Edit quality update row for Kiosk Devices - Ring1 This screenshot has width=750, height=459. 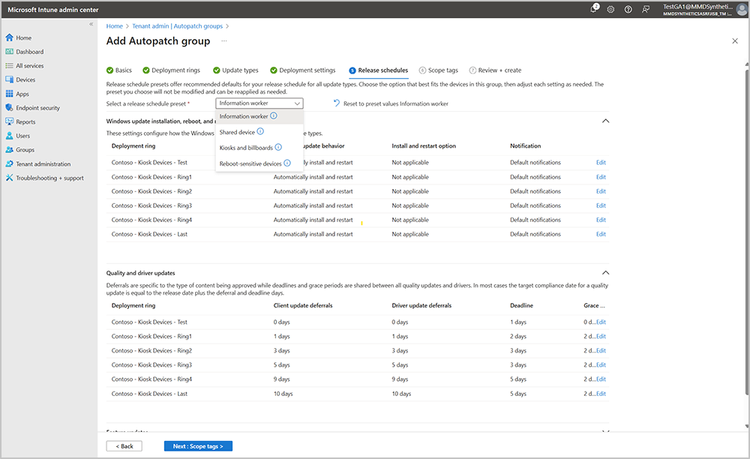pyautogui.click(x=601, y=337)
